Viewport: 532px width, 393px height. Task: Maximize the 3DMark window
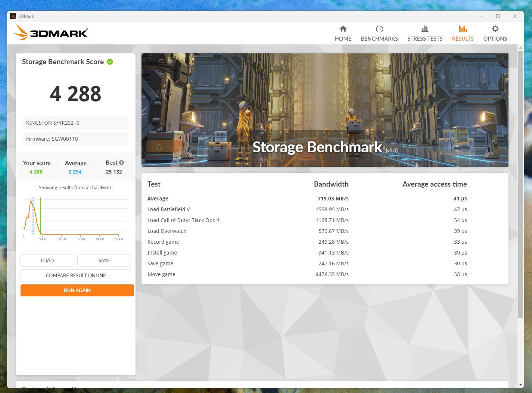[498, 16]
